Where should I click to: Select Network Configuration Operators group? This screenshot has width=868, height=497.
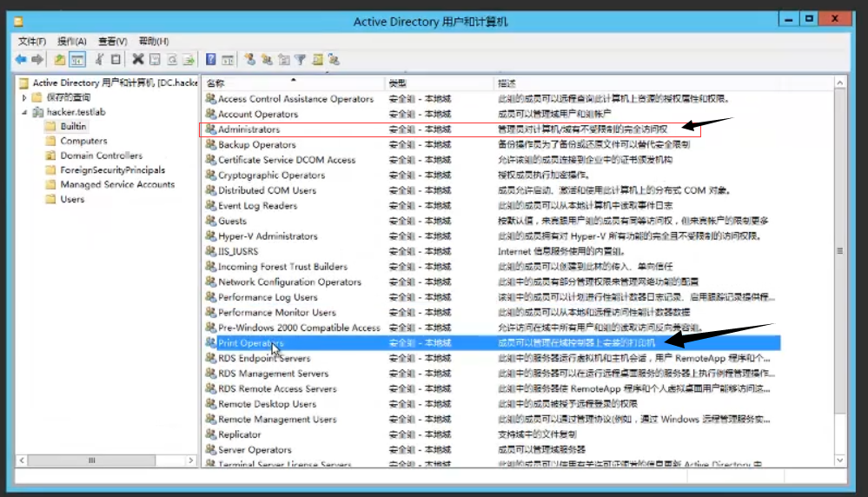click(x=289, y=282)
